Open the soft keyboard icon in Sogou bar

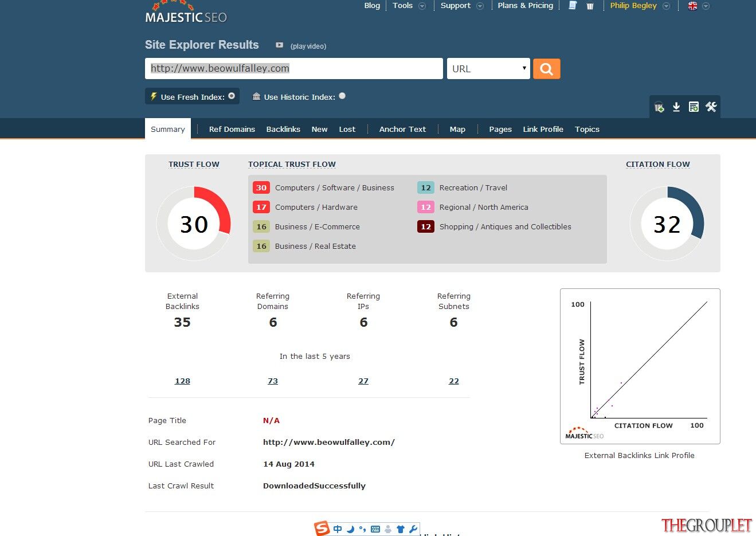375,529
